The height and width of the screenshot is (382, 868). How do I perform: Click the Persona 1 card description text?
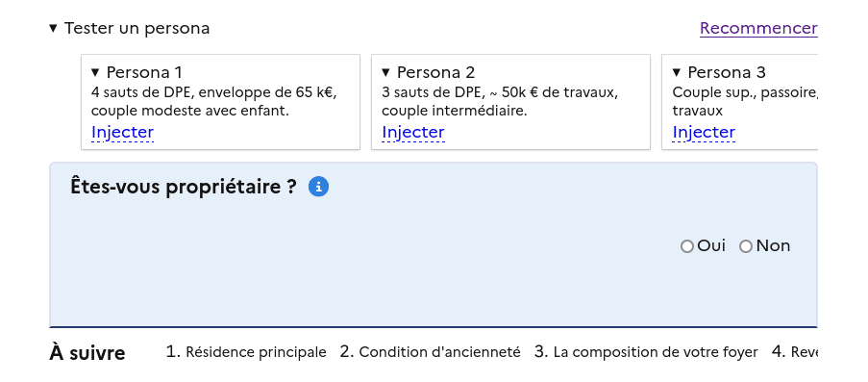tap(213, 101)
